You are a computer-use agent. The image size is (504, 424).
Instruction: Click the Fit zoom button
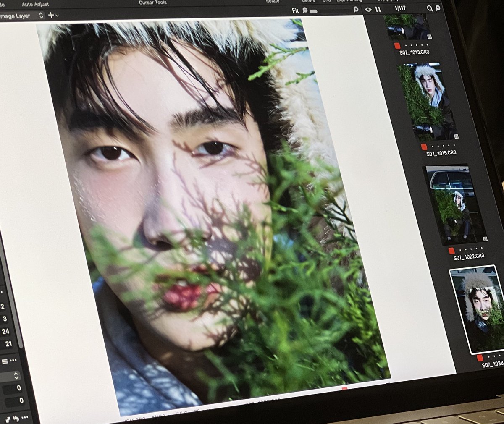tap(295, 10)
